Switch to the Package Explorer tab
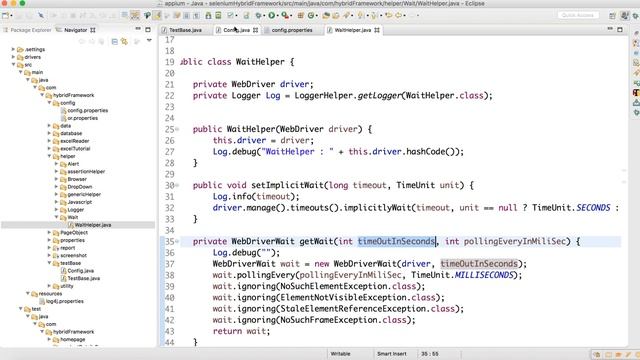The image size is (640, 360). (x=27, y=30)
